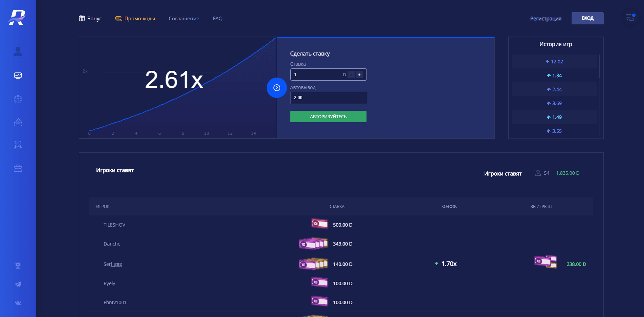
Task: Decrease the bet with minus button
Action: click(351, 75)
